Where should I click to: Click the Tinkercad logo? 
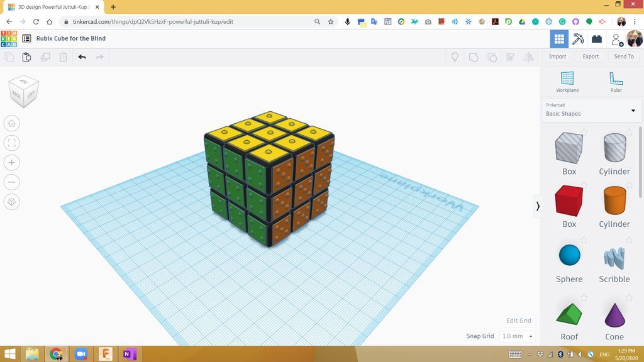(9, 38)
